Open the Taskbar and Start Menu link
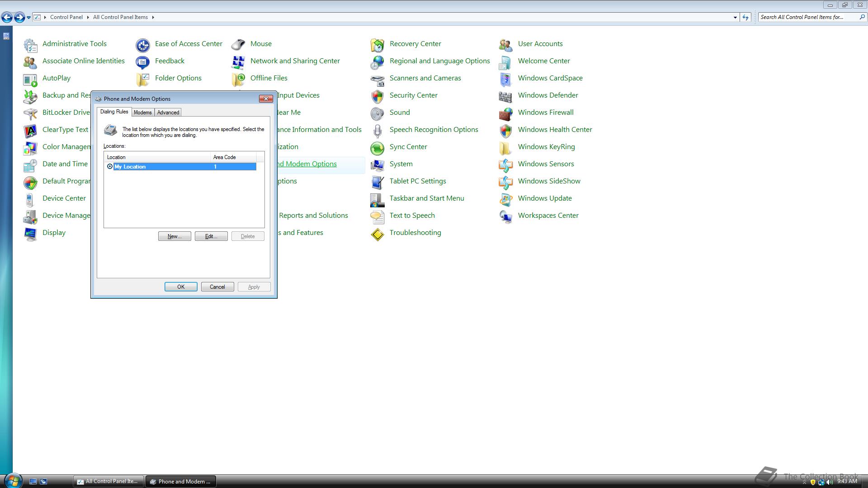The image size is (868, 488). (x=427, y=198)
